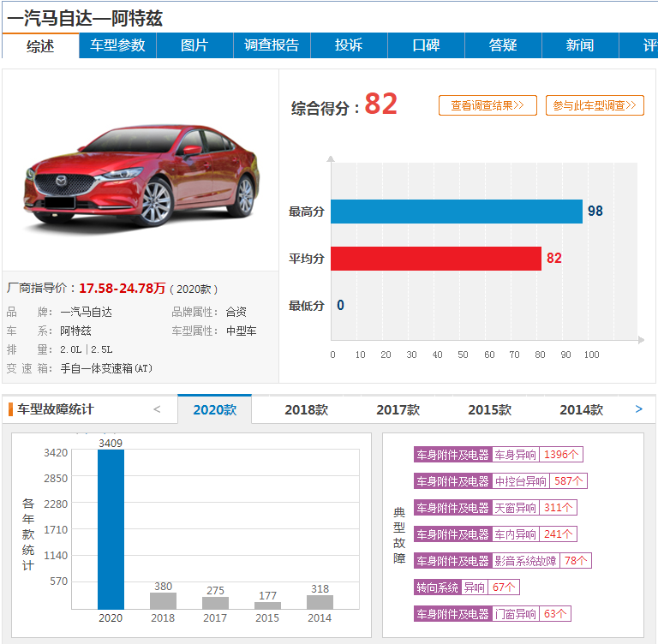Open the 影音系统故障 78个 fault tag
The height and width of the screenshot is (644, 658).
coord(502,561)
